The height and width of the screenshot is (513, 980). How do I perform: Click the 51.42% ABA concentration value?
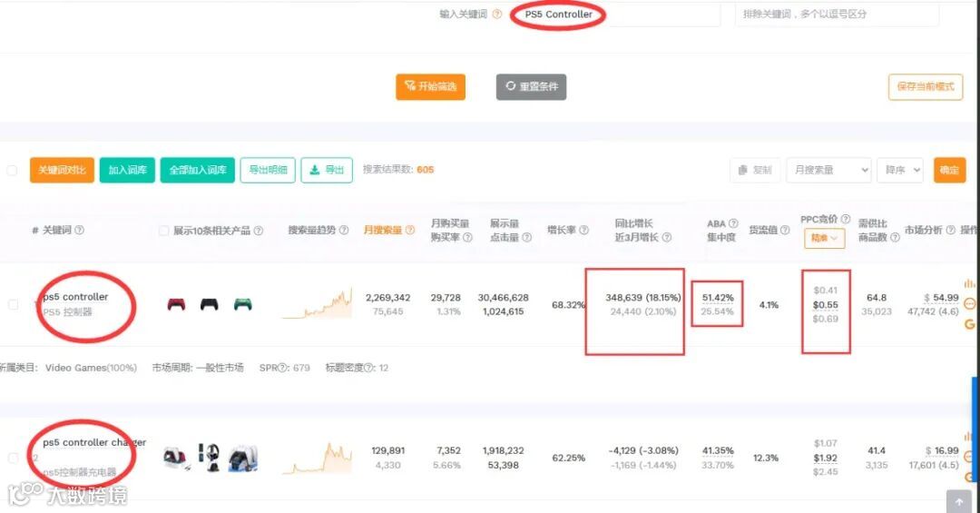718,297
